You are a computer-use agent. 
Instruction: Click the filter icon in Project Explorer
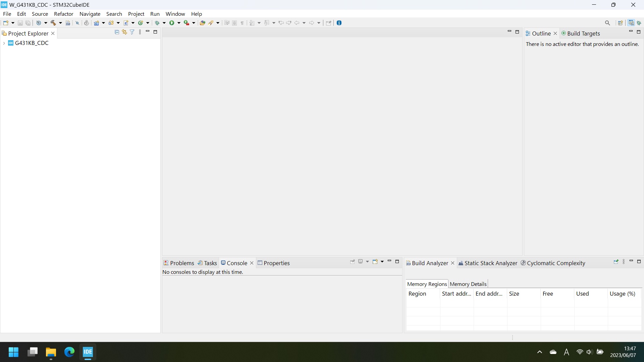click(132, 32)
